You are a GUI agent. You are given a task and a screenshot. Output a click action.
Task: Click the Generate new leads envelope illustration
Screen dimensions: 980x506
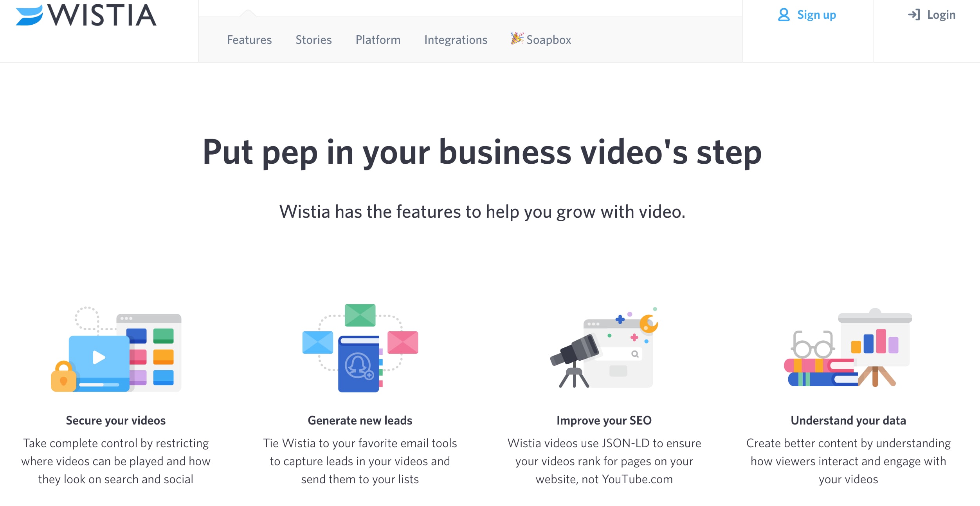360,348
